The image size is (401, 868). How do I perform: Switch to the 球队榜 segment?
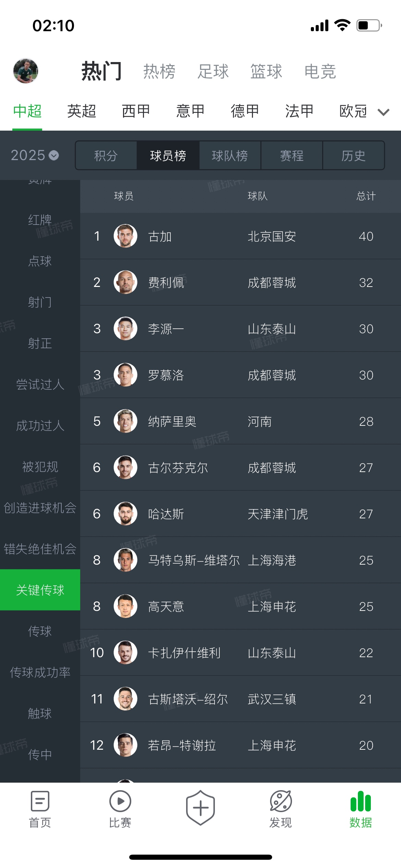[x=230, y=156]
